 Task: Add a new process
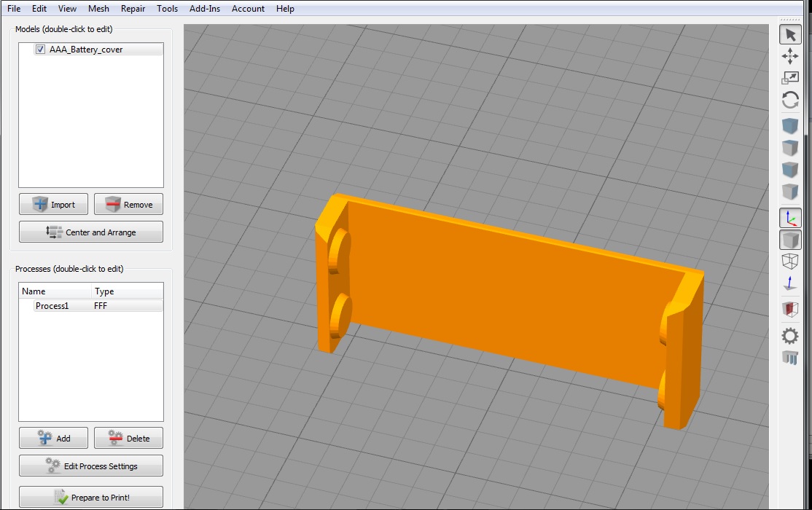pos(53,438)
